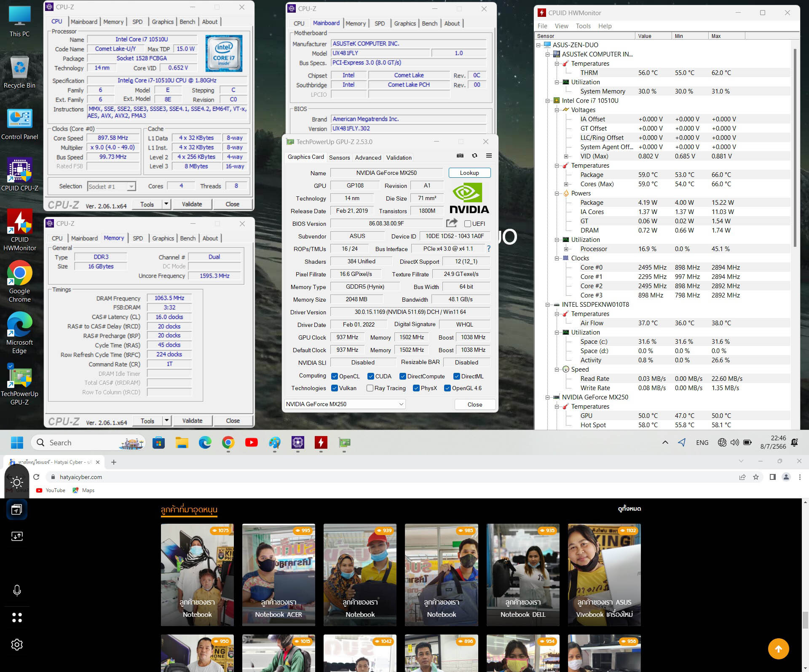Screen dimensions: 809x672
Task: Open the View menu in HWMonitor
Action: (x=561, y=26)
